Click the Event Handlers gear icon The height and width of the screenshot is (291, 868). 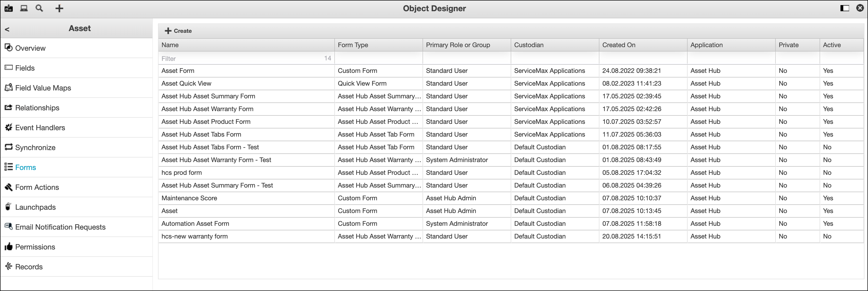coord(8,127)
